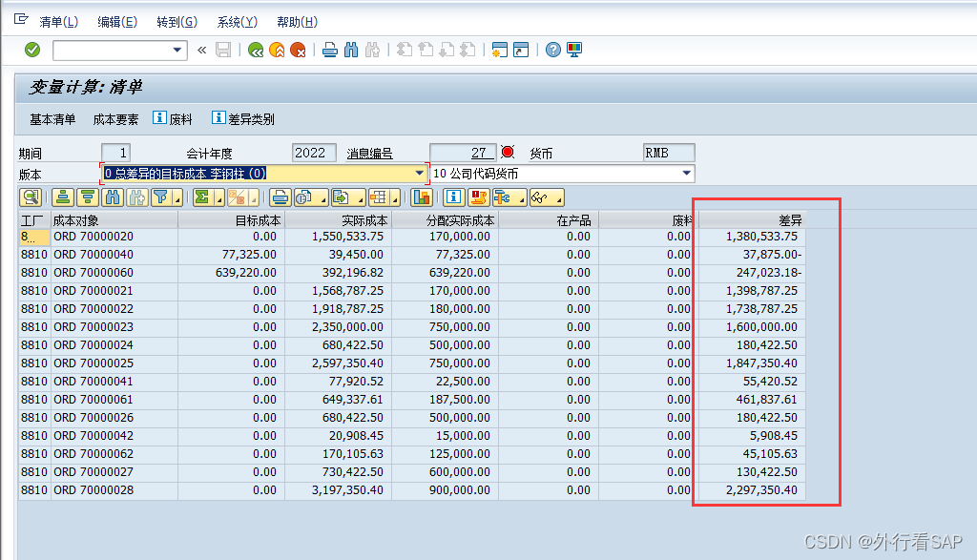Click the green Enter checkmark icon
The height and width of the screenshot is (560, 977).
[x=32, y=50]
